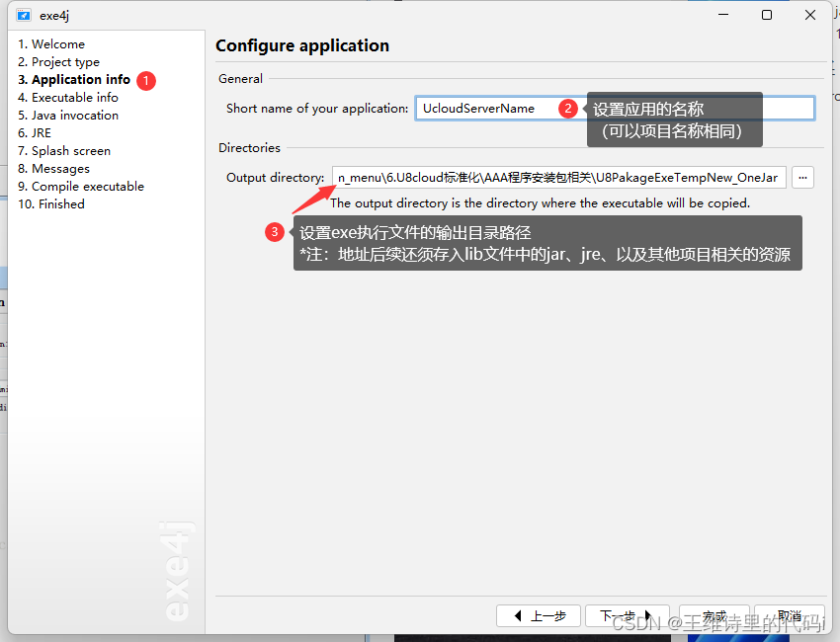The image size is (840, 642).
Task: Select the Finished step
Action: pyautogui.click(x=51, y=204)
